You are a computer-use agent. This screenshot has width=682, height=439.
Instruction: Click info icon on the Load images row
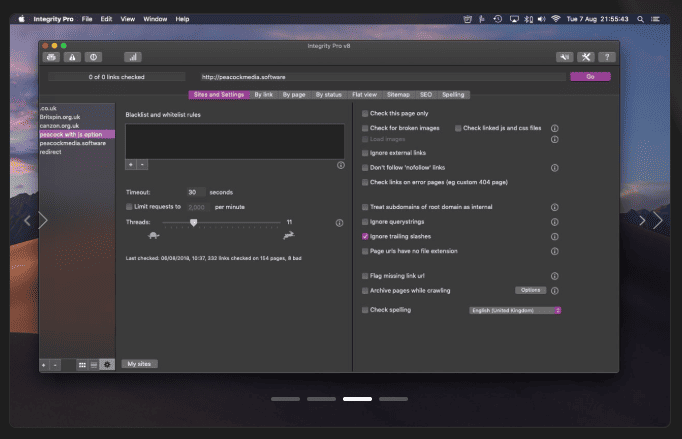(555, 140)
